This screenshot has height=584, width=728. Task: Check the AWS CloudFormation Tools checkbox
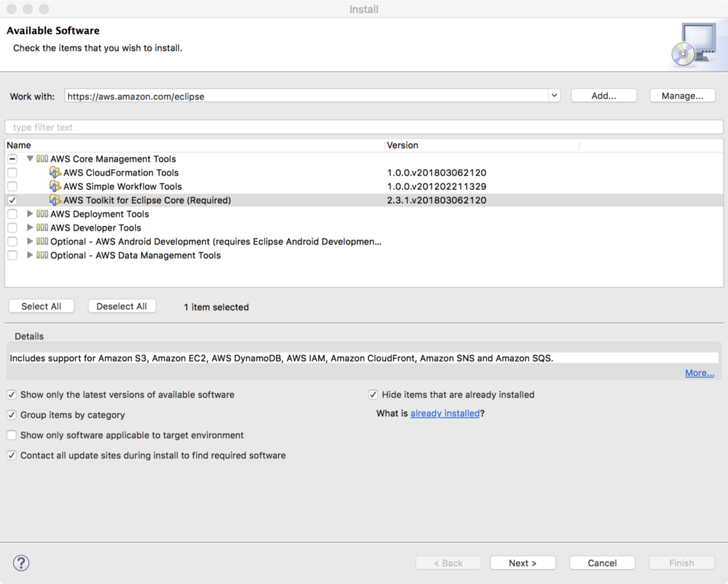click(x=12, y=172)
